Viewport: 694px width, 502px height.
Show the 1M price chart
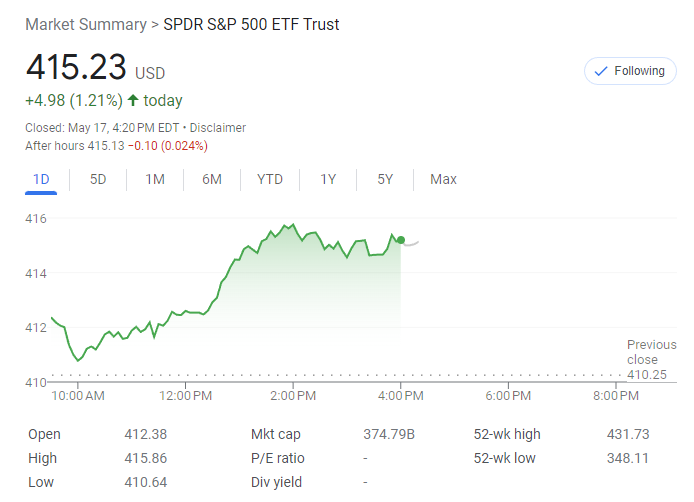point(155,179)
